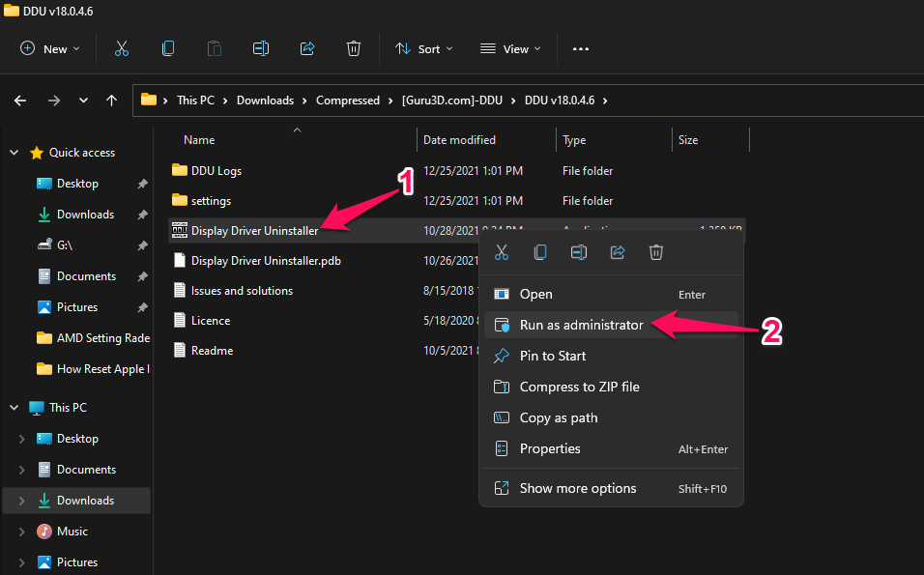
Task: Click the Delete trash icon in the toolbar
Action: tap(354, 49)
